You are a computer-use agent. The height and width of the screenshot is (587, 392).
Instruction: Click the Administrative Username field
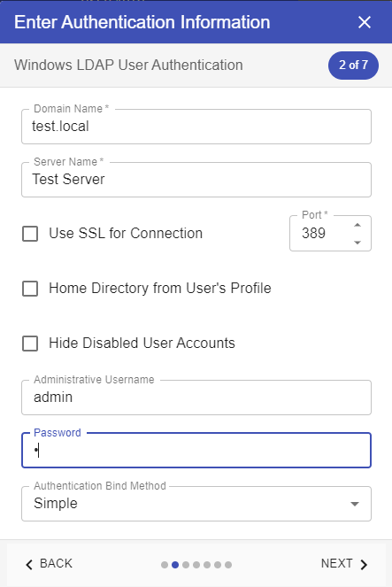tap(196, 398)
